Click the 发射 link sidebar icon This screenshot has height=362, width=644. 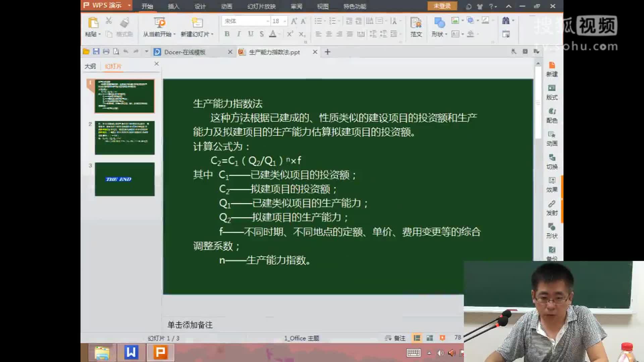tap(552, 204)
